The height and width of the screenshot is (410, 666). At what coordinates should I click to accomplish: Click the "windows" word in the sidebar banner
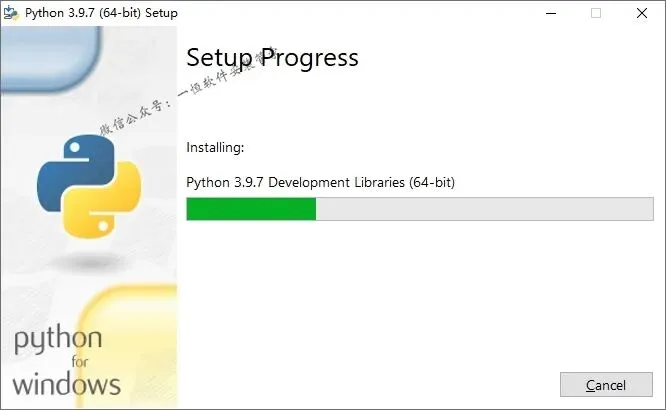[x=67, y=385]
